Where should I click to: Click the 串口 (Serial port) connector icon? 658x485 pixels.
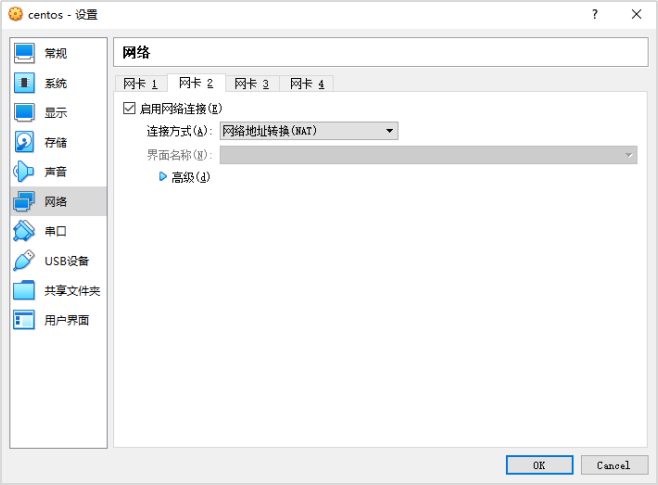pyautogui.click(x=24, y=231)
